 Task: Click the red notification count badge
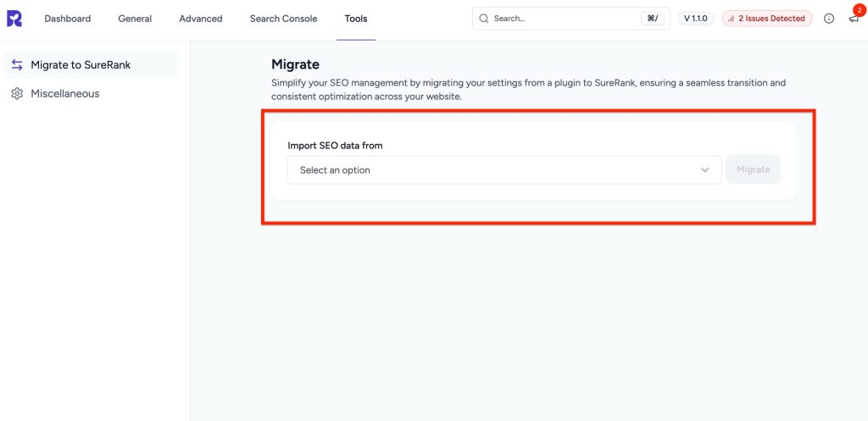(860, 9)
